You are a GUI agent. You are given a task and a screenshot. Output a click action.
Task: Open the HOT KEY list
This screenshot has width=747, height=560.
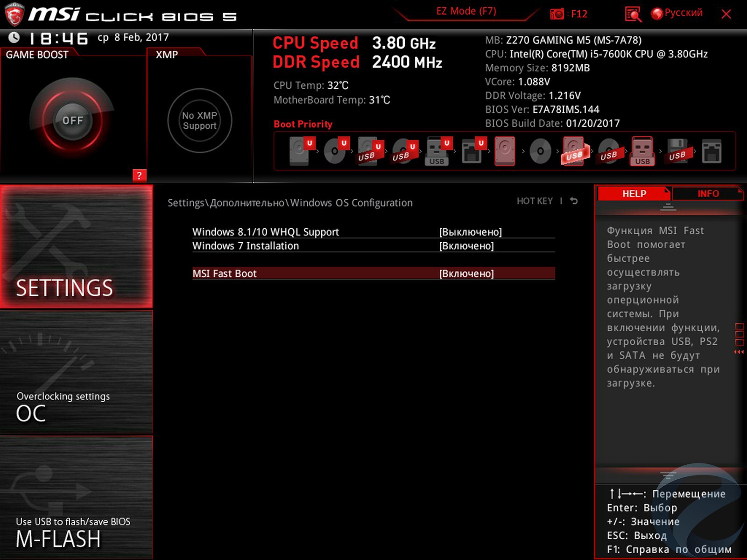coord(534,201)
